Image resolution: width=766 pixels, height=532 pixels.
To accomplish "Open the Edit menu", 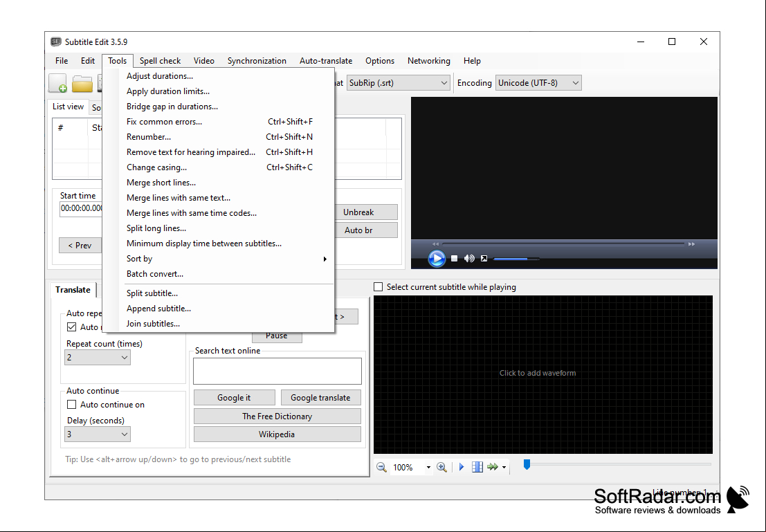I will tap(88, 61).
